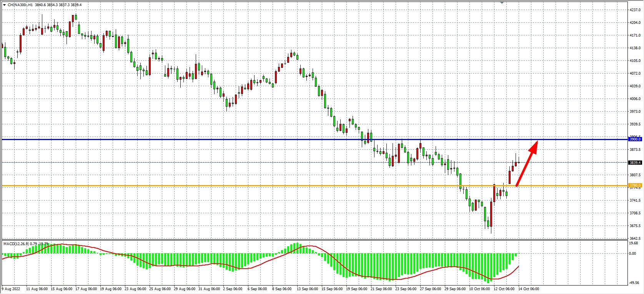Screen dimensions: 644x294
Task: Click the 9 Aug 2022 date label
Action: tap(12, 289)
